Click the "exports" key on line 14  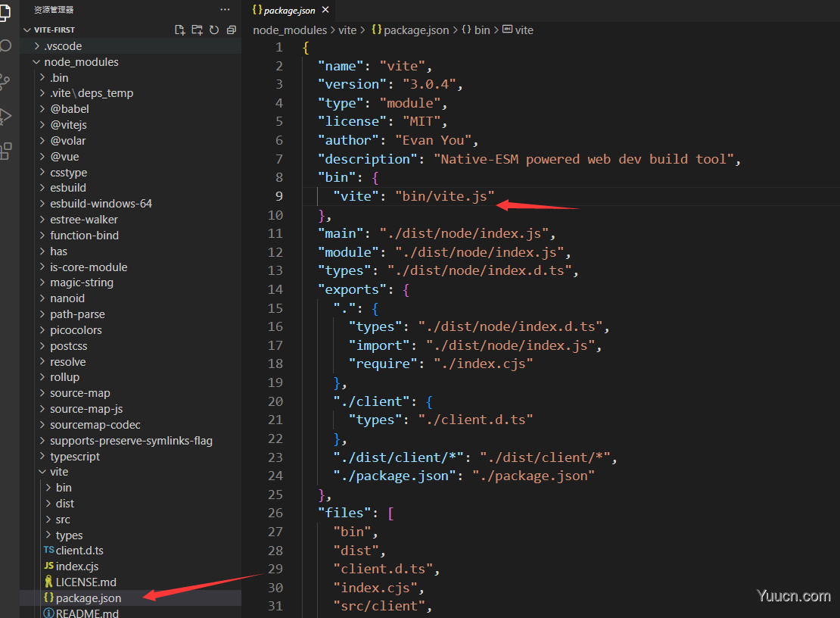pyautogui.click(x=352, y=289)
